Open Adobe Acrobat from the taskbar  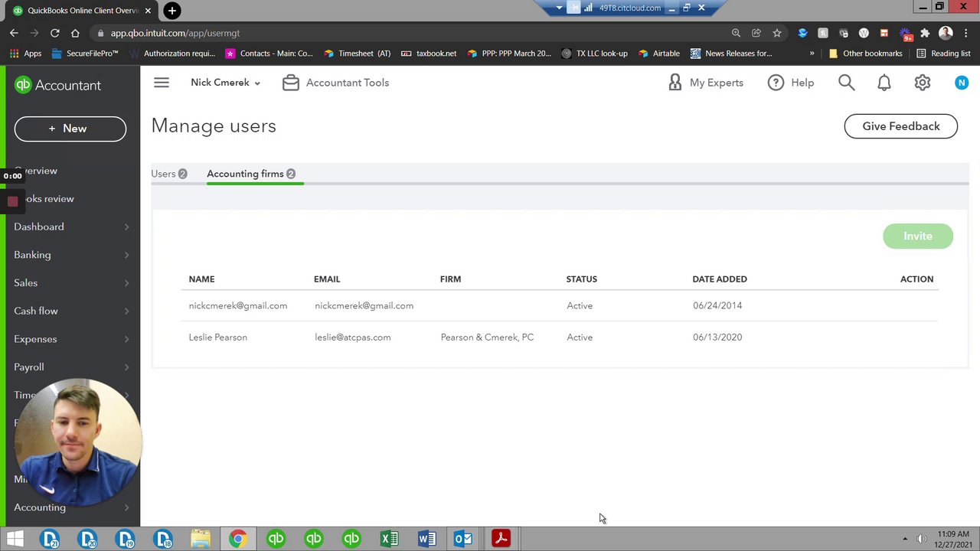501,539
